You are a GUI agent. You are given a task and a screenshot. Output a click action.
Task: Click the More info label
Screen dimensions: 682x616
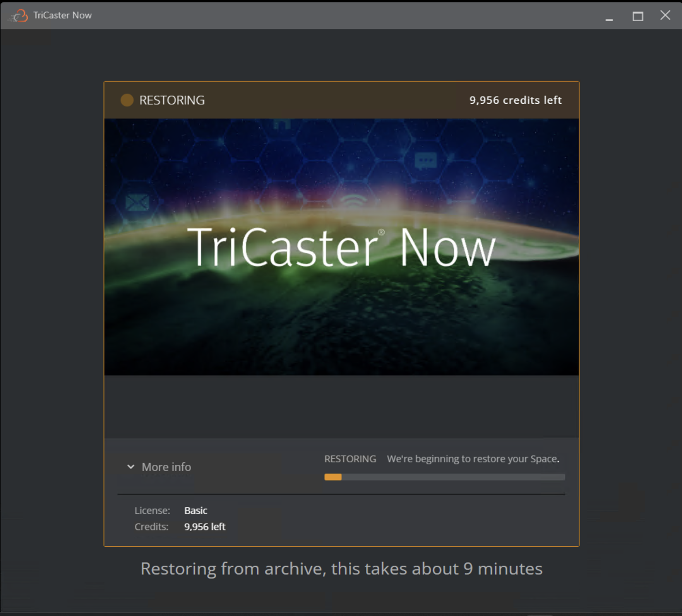(x=166, y=467)
